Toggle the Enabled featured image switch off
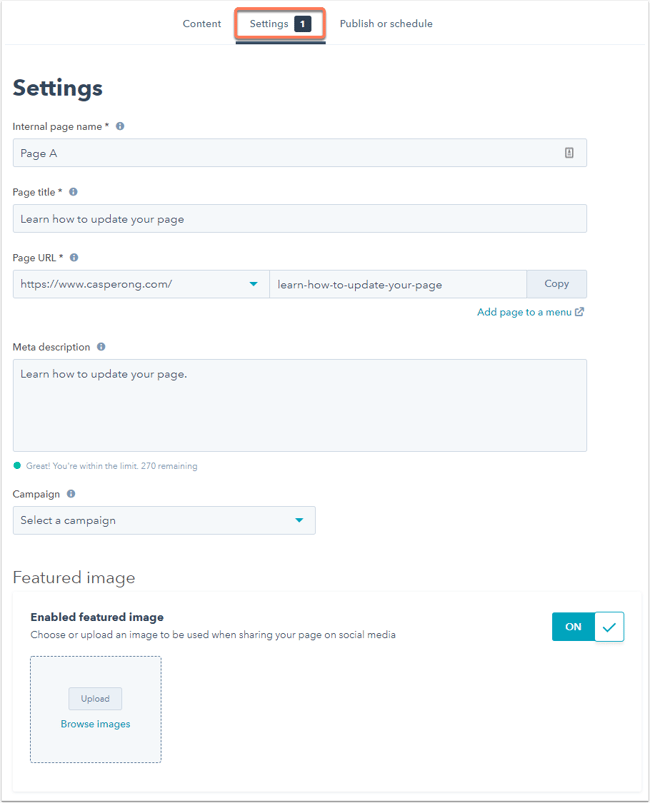The image size is (650, 803). (588, 626)
